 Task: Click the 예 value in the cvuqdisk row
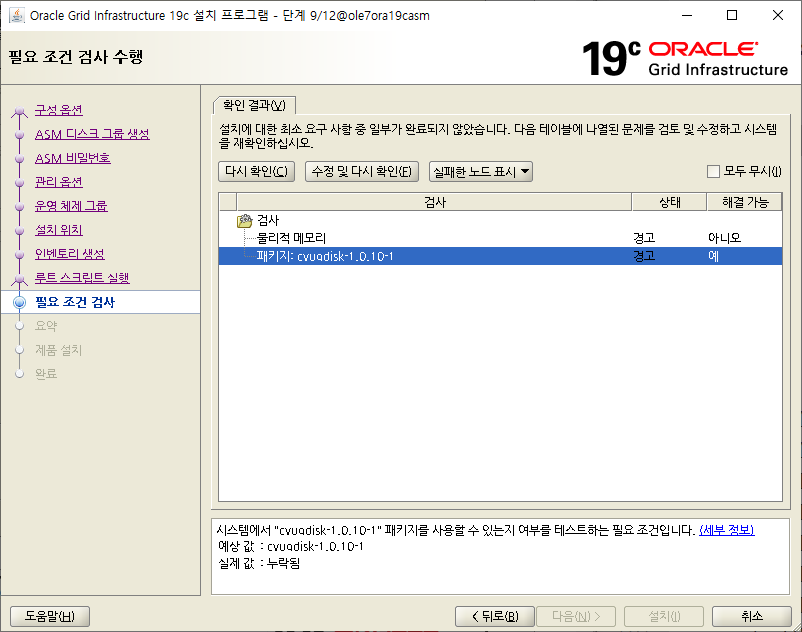tap(714, 256)
